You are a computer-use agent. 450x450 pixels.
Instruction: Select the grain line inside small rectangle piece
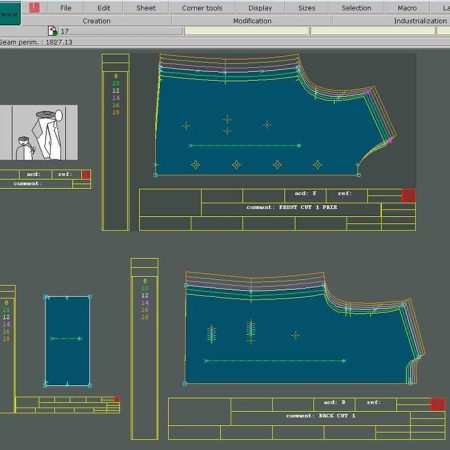[66, 339]
